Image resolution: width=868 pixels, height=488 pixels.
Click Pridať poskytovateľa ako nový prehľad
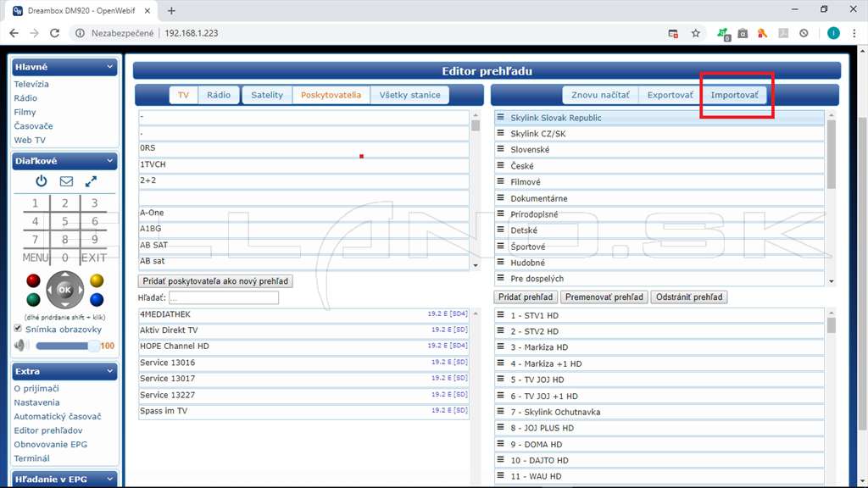215,281
